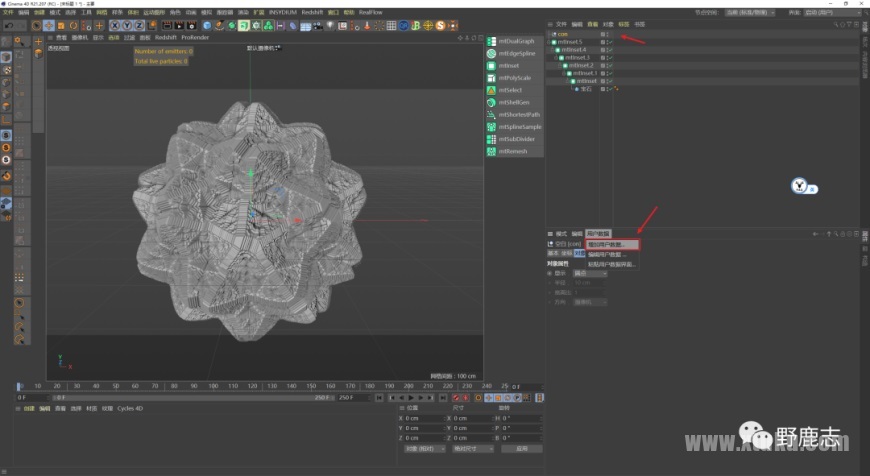Click the mtShortestPath tool icon
Screen dimensions: 870x476
point(491,114)
